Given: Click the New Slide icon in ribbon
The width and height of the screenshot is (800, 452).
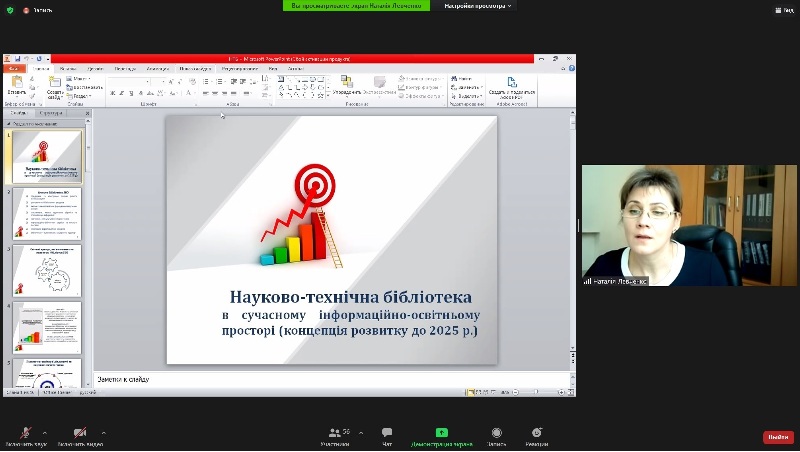Looking at the screenshot, I should click(x=55, y=87).
